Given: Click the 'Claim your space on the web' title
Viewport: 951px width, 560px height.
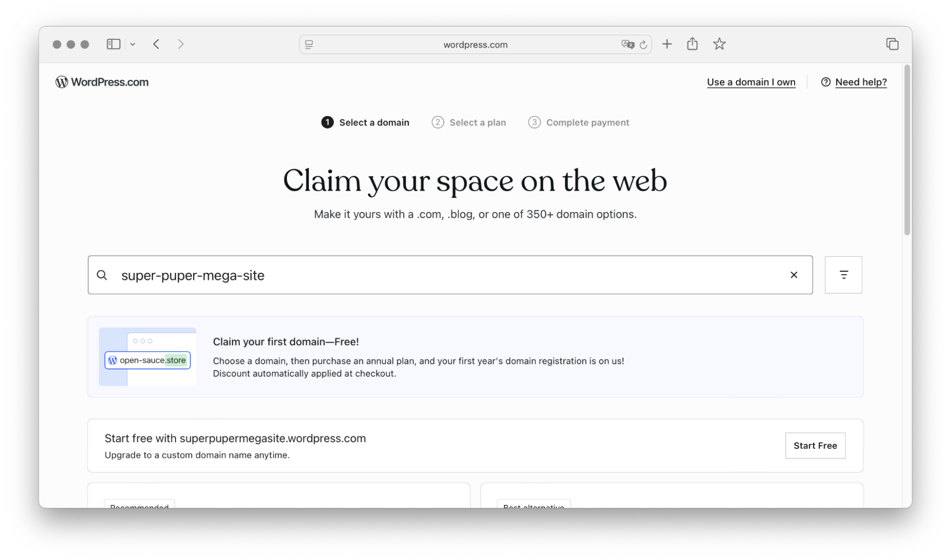Looking at the screenshot, I should click(x=475, y=181).
